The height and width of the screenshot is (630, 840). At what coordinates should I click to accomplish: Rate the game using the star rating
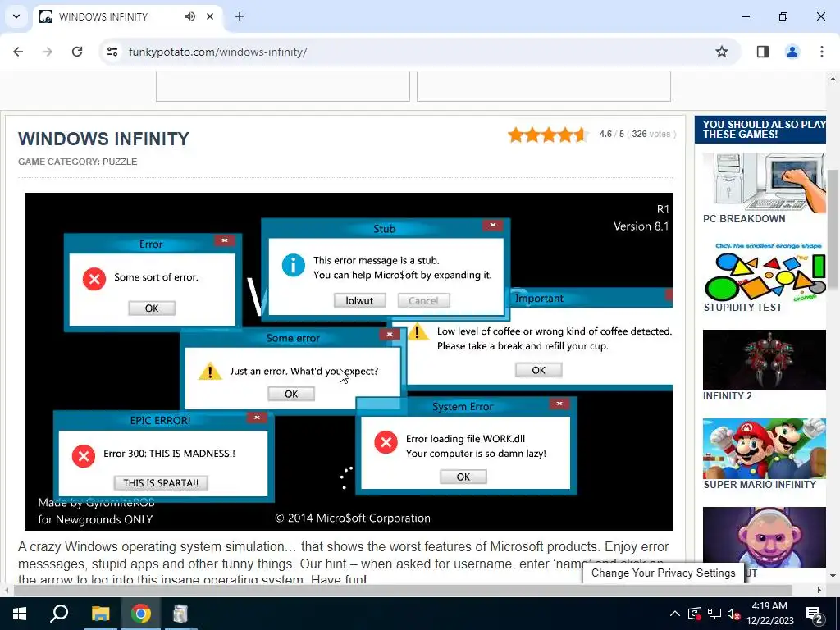click(547, 135)
